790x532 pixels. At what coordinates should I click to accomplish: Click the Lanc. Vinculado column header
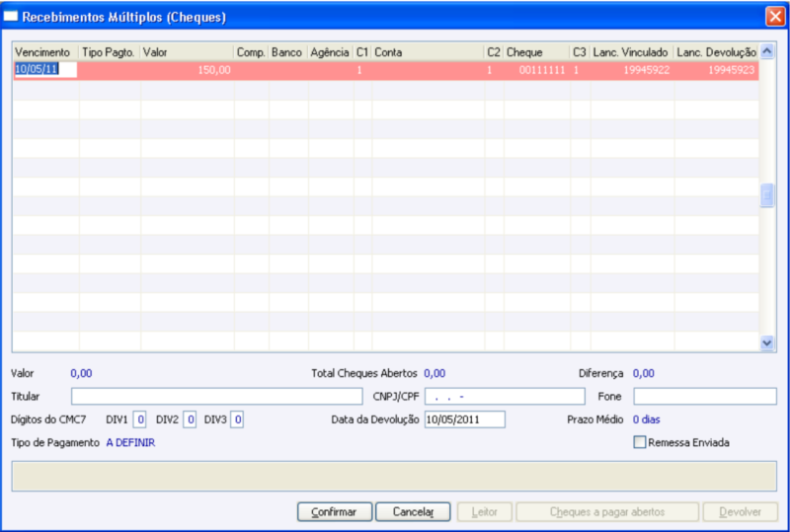pyautogui.click(x=632, y=52)
